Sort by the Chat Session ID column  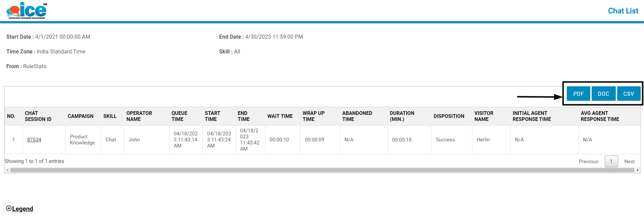click(38, 116)
